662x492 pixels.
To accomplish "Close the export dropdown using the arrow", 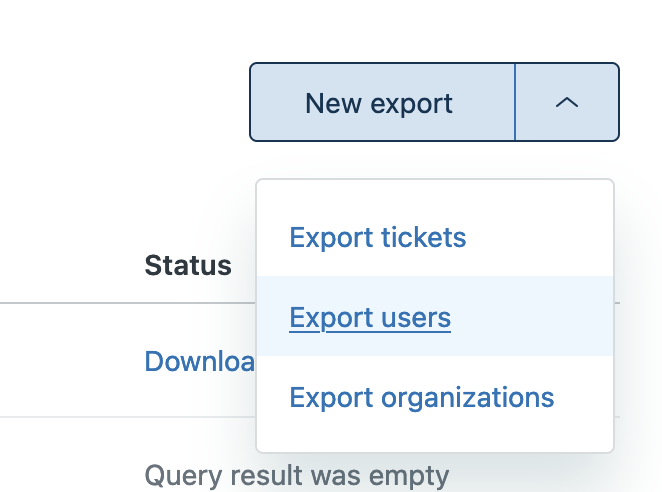I will [x=567, y=102].
